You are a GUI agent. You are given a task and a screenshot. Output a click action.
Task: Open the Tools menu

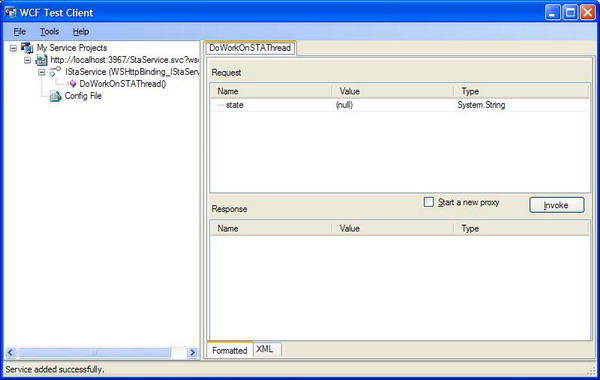click(49, 32)
